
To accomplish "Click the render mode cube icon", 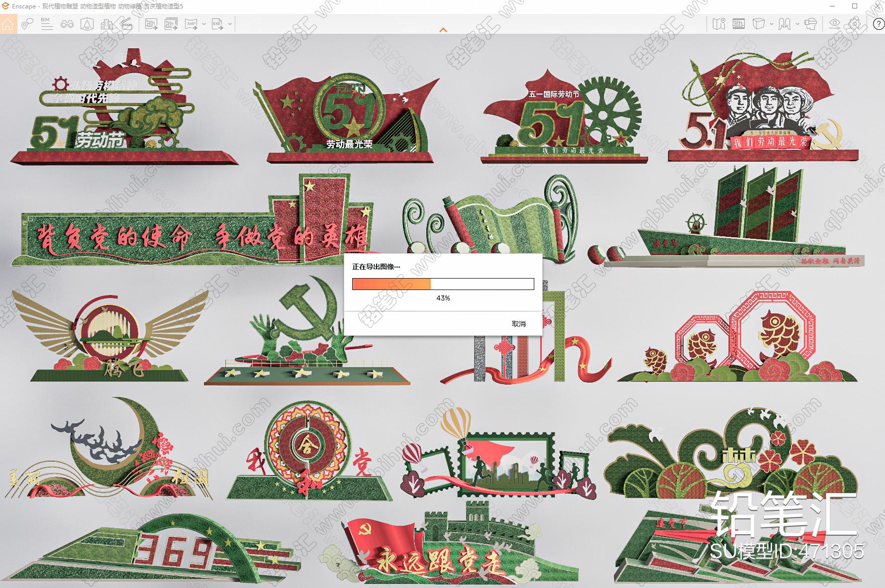I will pos(759,23).
